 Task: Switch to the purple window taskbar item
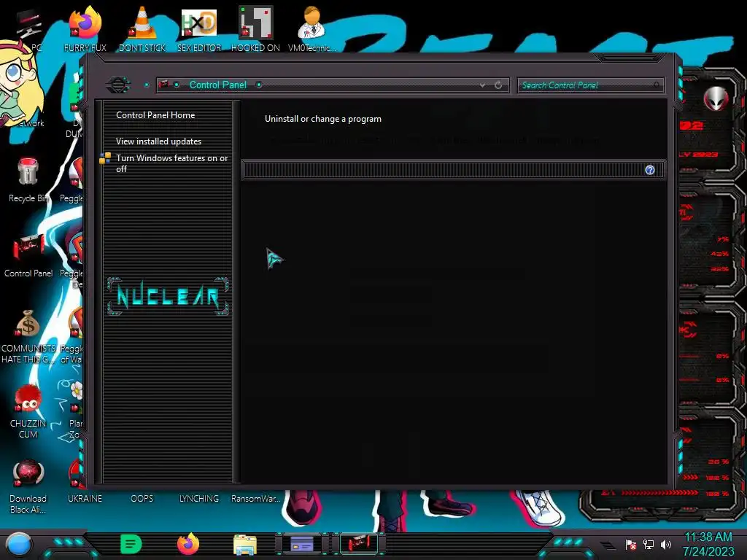(302, 544)
